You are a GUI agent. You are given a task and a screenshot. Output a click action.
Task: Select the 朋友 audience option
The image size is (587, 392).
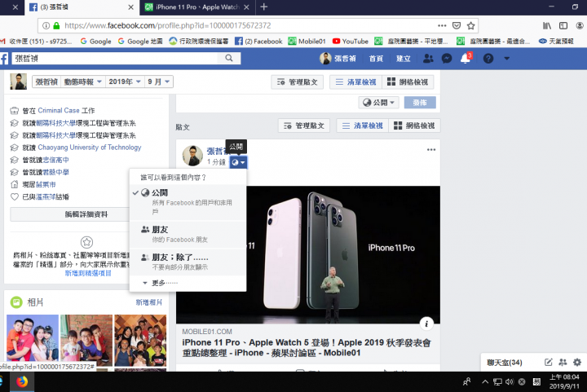tap(188, 234)
